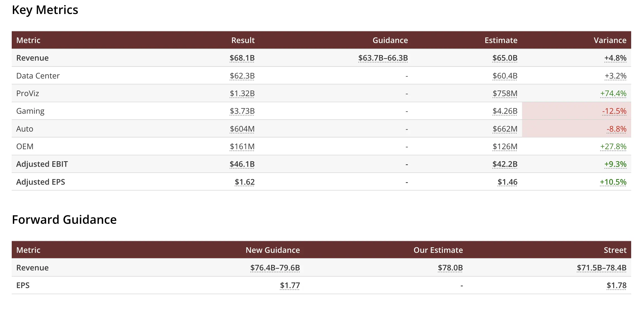
Task: Click the Forward Guidance heading
Action: (64, 220)
